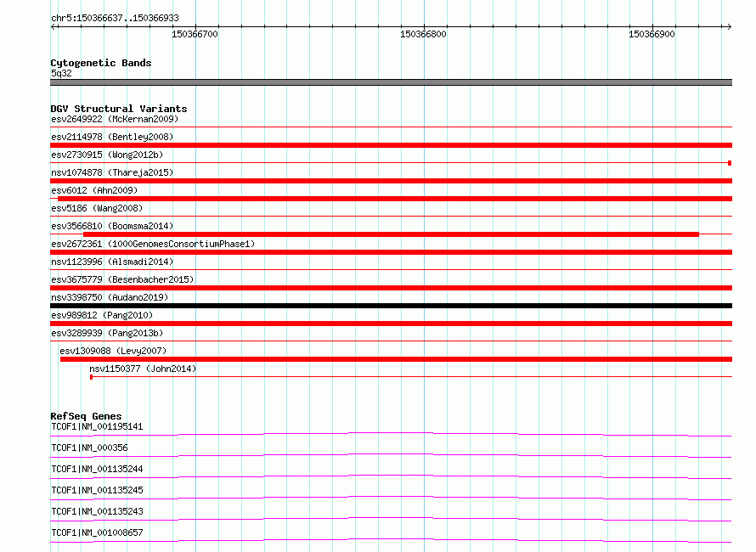Screen dimensions: 756x552
Task: Click esv3289939 (Pang2013b) label
Action: 107,333
